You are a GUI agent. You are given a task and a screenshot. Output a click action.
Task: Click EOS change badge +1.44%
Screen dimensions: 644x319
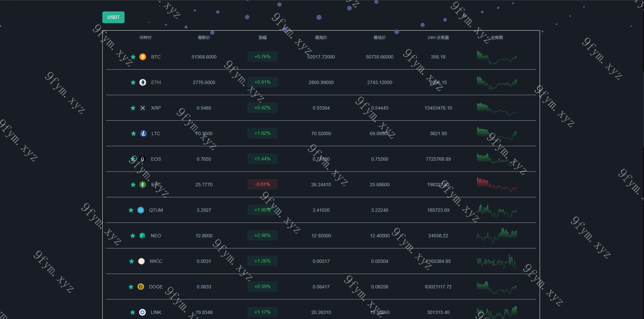(263, 159)
